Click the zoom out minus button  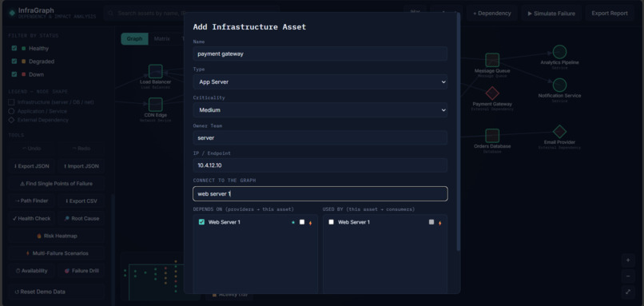tap(627, 276)
